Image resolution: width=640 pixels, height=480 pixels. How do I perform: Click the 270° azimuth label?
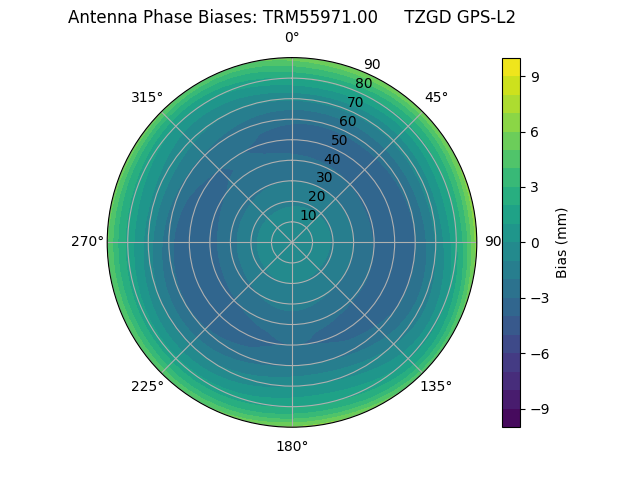pos(87,242)
